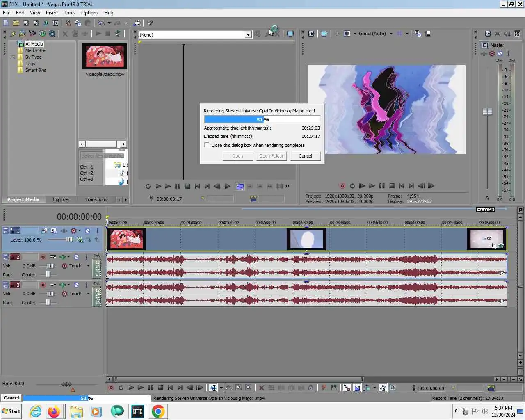Click Get Media from the Web globe icon
The image size is (525, 420).
[42, 34]
